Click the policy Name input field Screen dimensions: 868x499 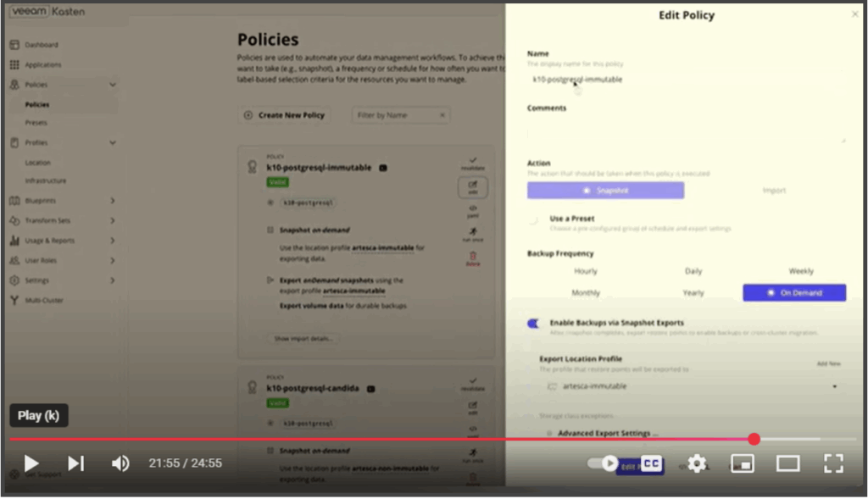point(687,80)
